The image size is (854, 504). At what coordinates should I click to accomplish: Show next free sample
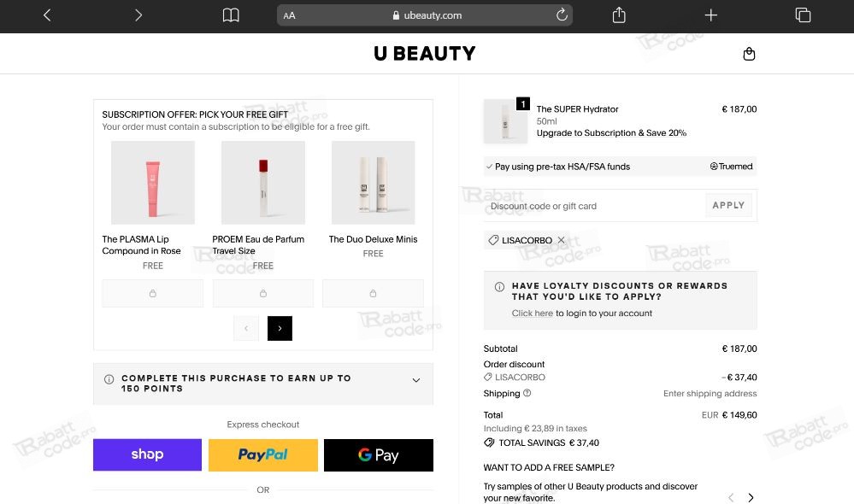[x=751, y=497]
